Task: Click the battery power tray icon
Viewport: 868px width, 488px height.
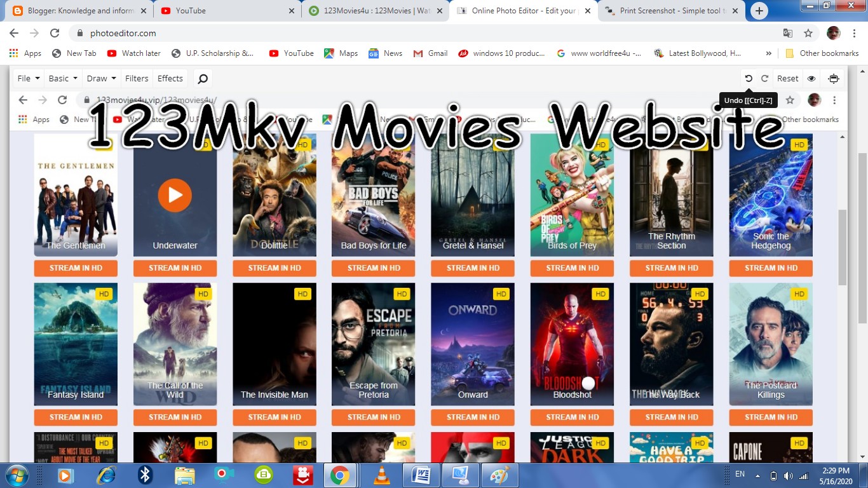Action: point(773,475)
